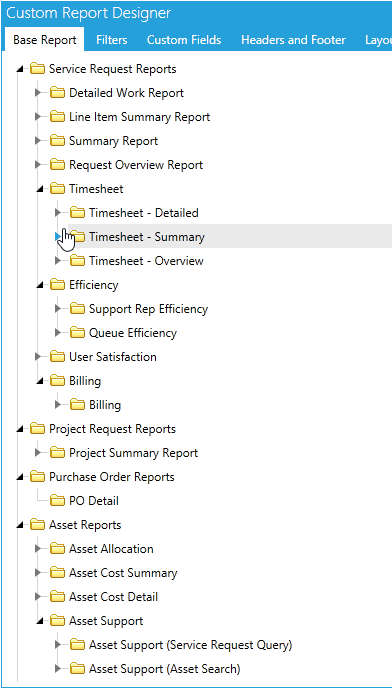Image resolution: width=392 pixels, height=689 pixels.
Task: Click Request Overview Report folder icon
Action: (57, 165)
